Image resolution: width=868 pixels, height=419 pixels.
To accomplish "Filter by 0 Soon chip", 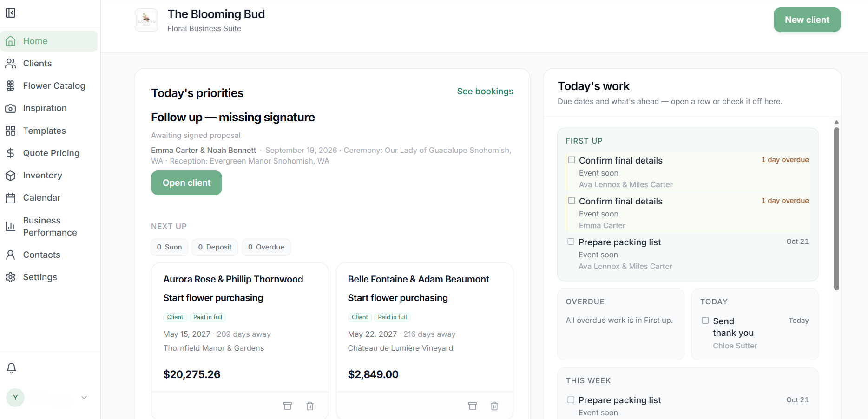I will [169, 247].
